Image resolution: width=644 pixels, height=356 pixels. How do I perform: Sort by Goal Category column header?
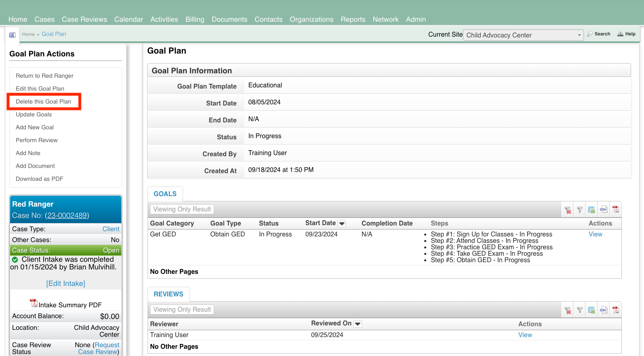click(172, 224)
